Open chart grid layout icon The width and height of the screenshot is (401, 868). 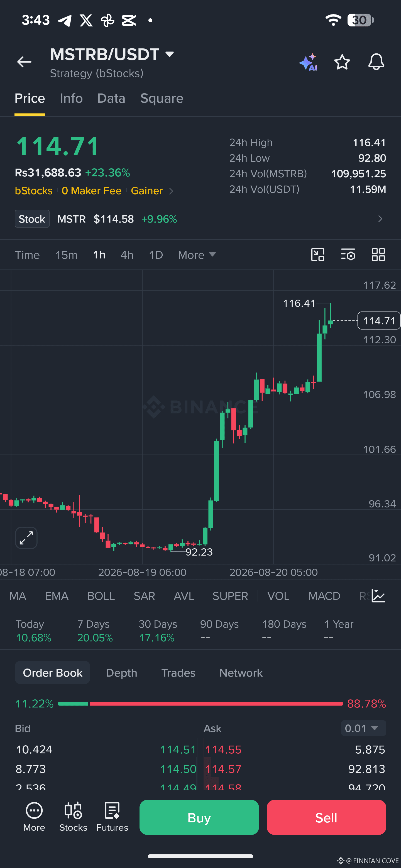click(x=378, y=255)
